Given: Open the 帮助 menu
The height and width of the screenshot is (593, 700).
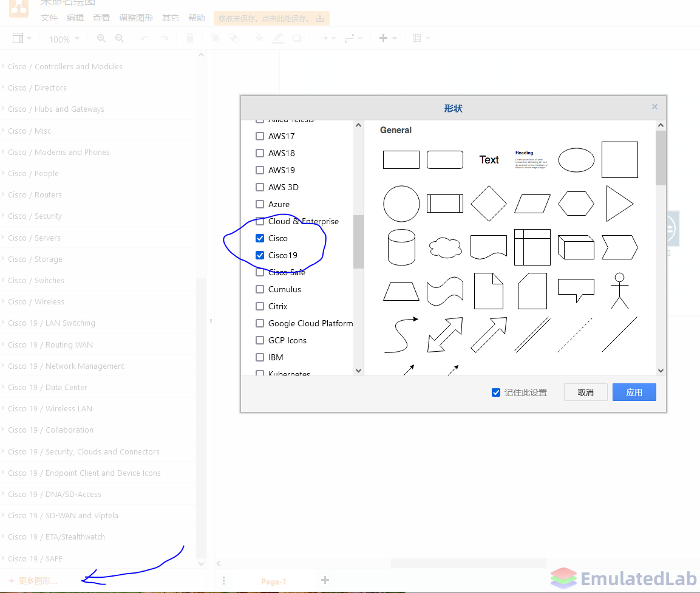Looking at the screenshot, I should coord(197,18).
